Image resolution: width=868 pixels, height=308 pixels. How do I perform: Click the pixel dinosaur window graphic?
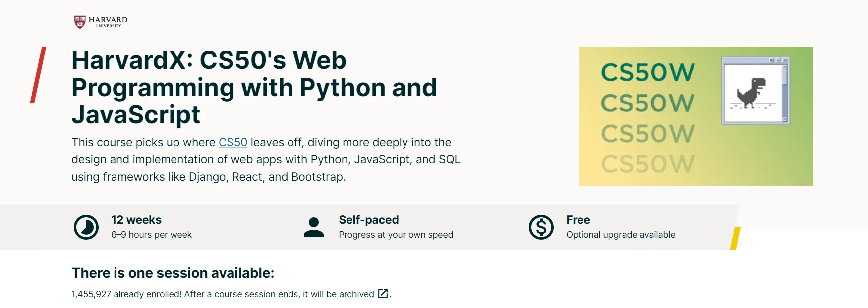click(755, 91)
